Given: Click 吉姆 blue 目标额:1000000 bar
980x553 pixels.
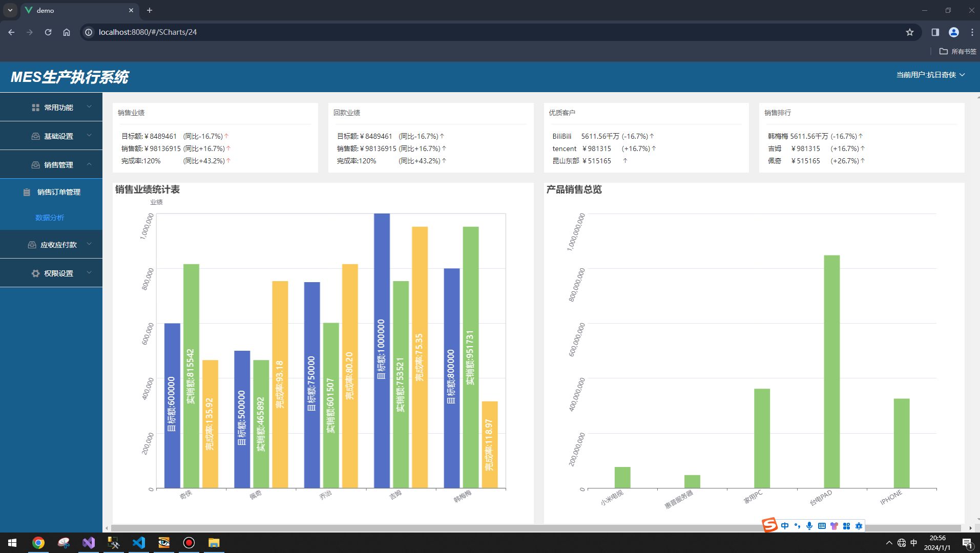Looking at the screenshot, I should tap(382, 351).
